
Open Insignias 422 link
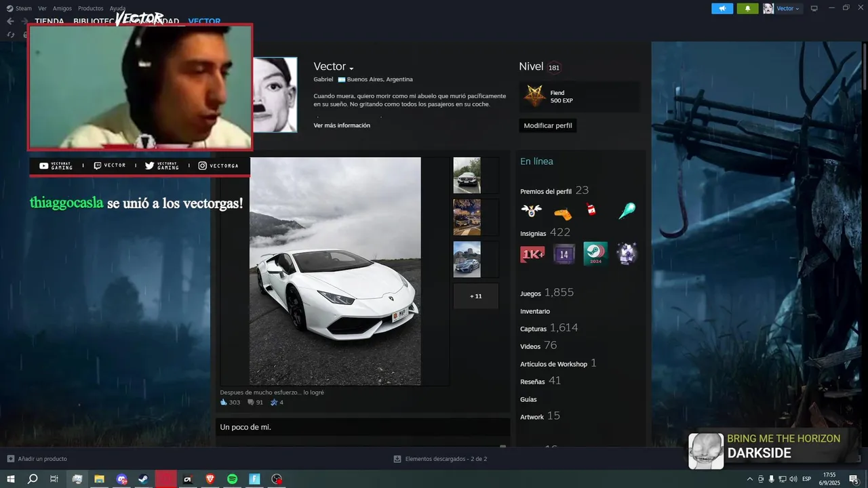[545, 232]
